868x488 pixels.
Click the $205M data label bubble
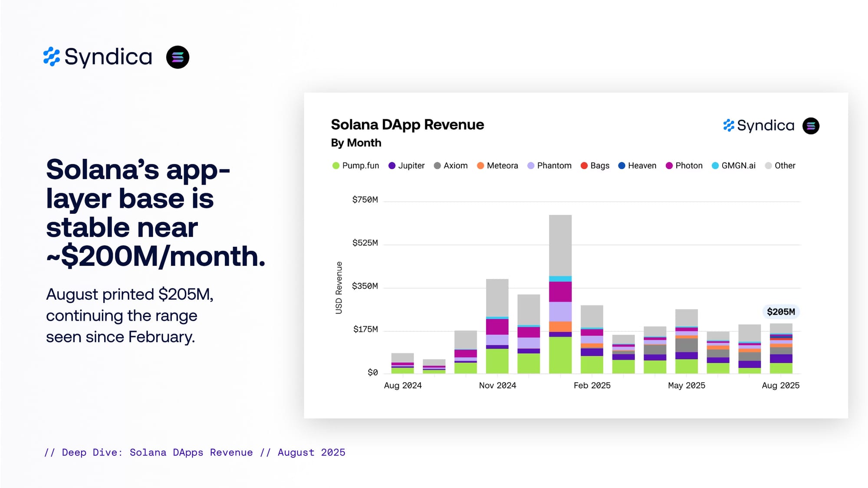pos(781,312)
